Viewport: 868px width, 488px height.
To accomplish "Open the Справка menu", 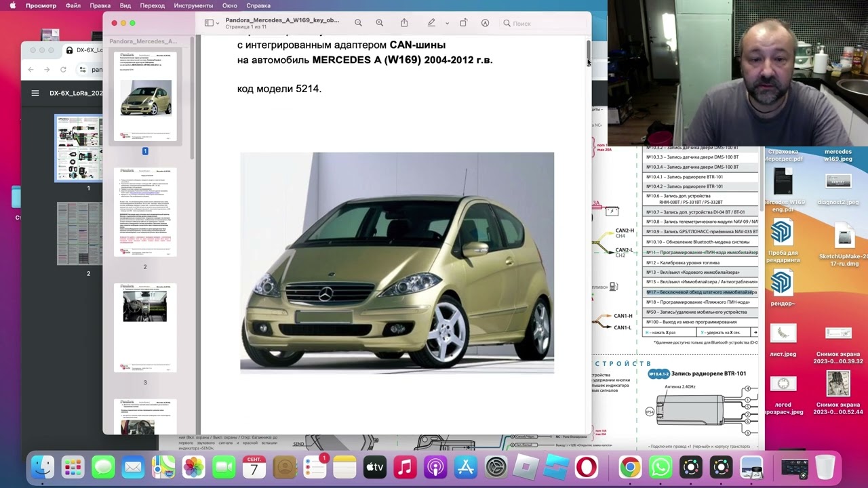I will (x=259, y=5).
